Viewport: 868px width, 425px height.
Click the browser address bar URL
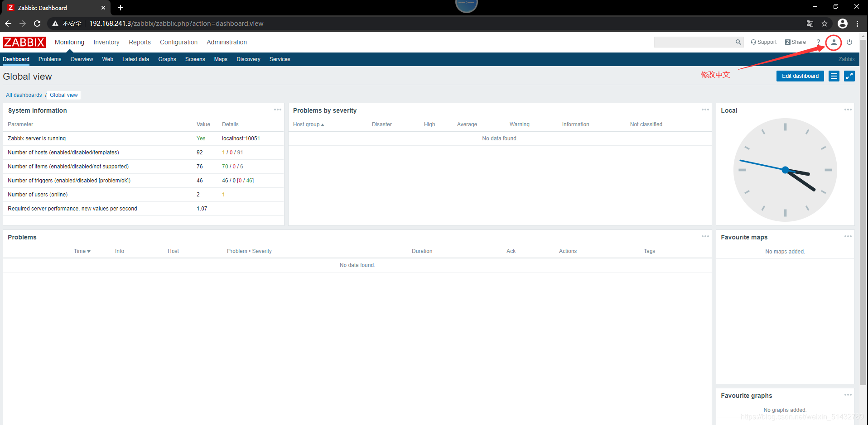coord(176,24)
